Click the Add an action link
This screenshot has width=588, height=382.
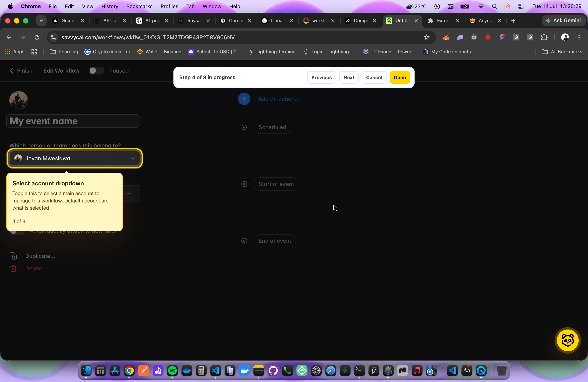(x=279, y=99)
